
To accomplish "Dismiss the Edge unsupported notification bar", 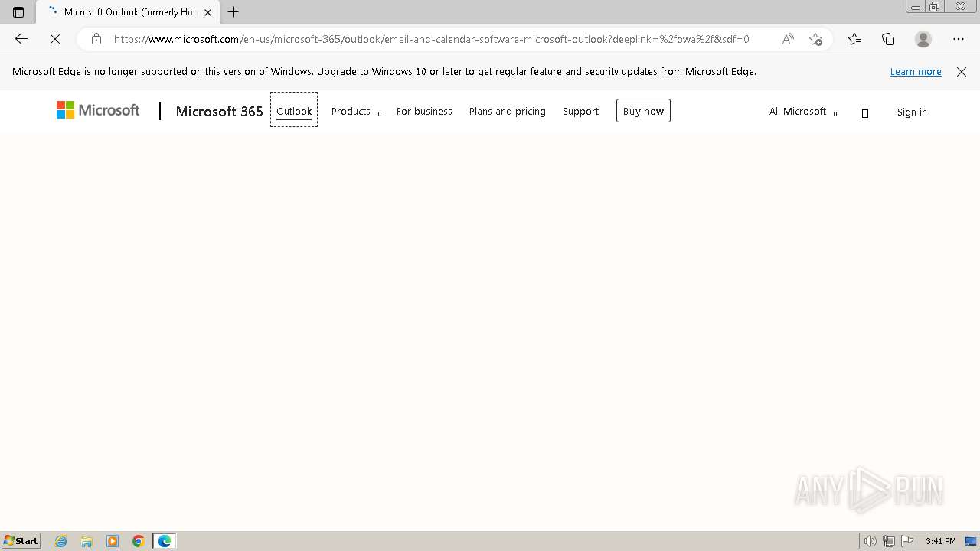I will tap(962, 72).
